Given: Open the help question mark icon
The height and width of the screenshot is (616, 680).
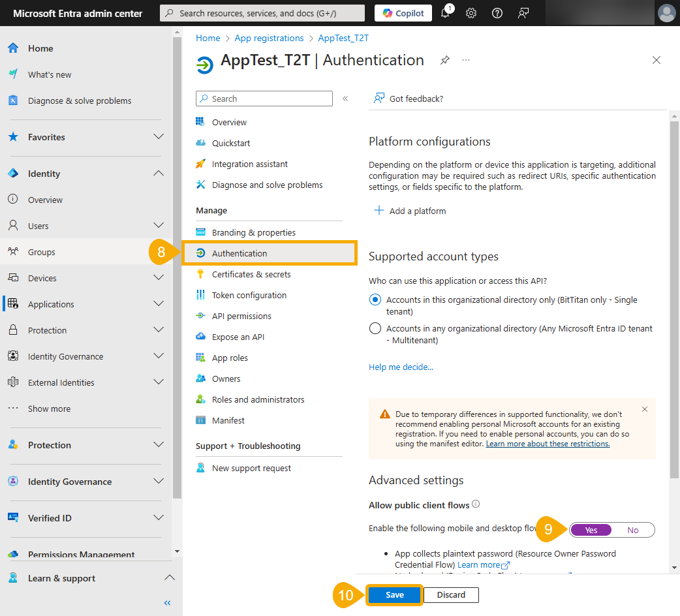Looking at the screenshot, I should point(497,13).
